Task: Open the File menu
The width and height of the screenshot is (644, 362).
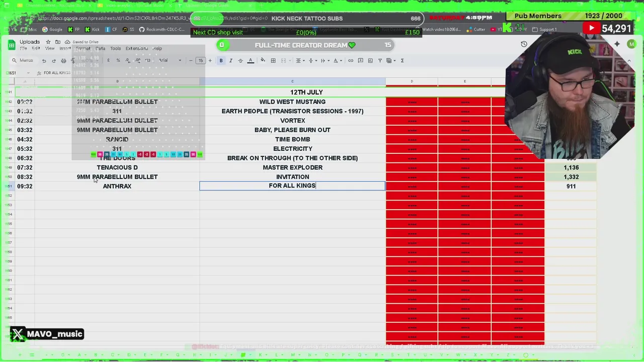Action: tap(23, 49)
